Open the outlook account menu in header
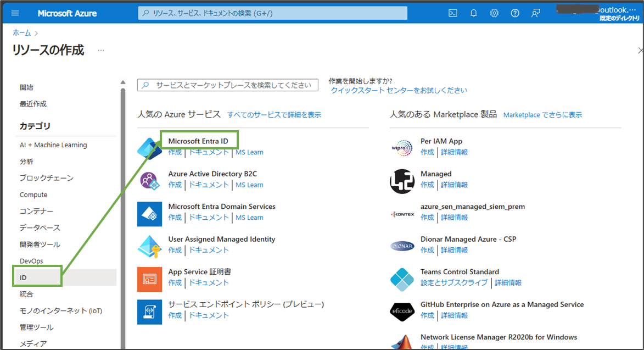The image size is (644, 350). [598, 13]
